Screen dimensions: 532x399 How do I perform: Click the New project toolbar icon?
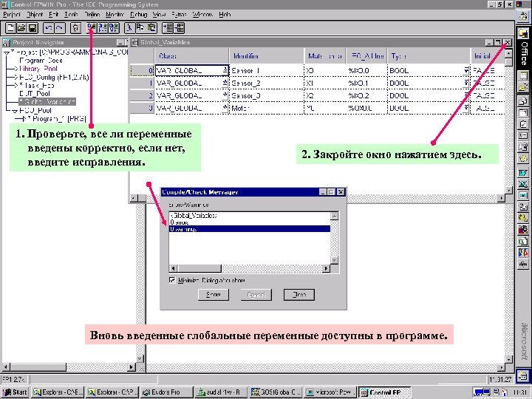10,28
